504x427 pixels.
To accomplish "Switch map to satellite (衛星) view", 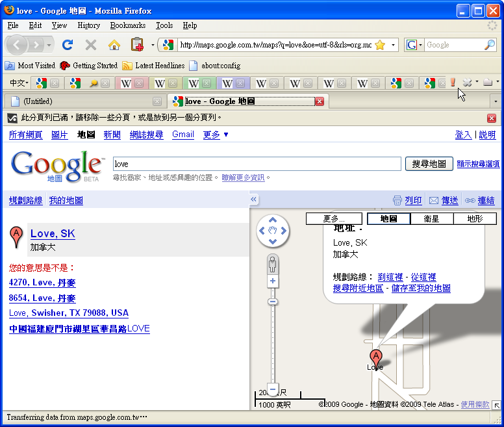I will (x=431, y=219).
